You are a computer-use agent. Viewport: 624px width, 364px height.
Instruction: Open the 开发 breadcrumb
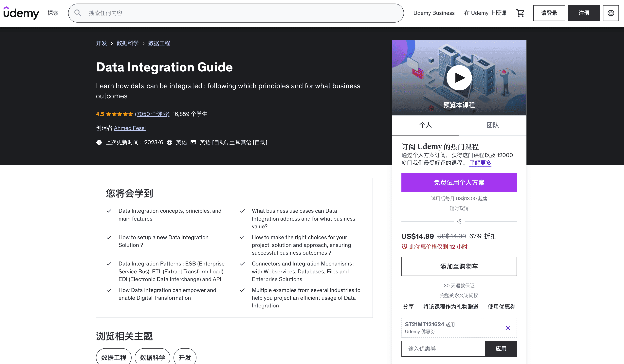point(101,43)
